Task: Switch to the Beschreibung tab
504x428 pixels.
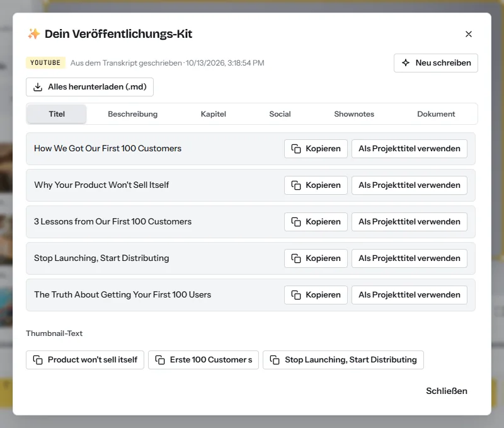Action: pyautogui.click(x=133, y=114)
